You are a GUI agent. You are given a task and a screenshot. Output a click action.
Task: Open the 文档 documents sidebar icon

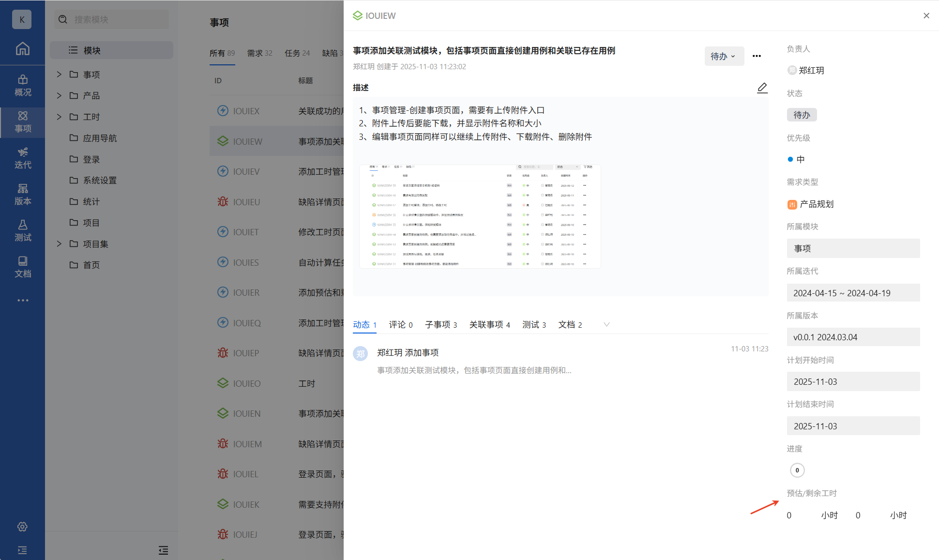22,267
